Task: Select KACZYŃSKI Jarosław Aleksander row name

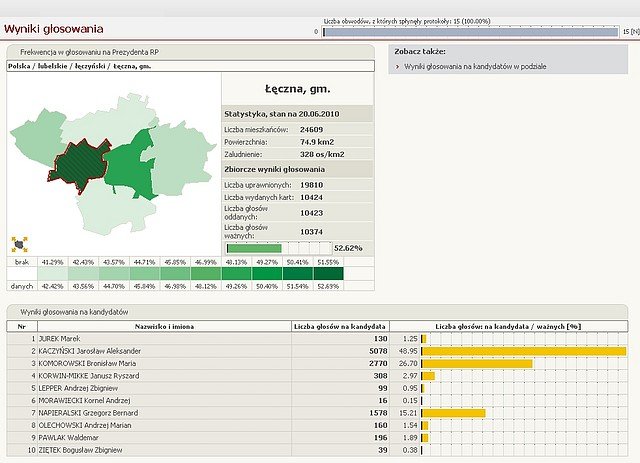Action: point(90,351)
